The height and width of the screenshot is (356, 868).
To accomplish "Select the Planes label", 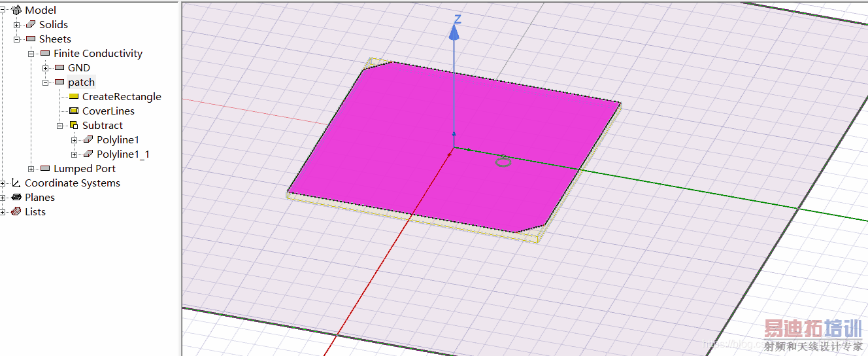I will [x=40, y=197].
